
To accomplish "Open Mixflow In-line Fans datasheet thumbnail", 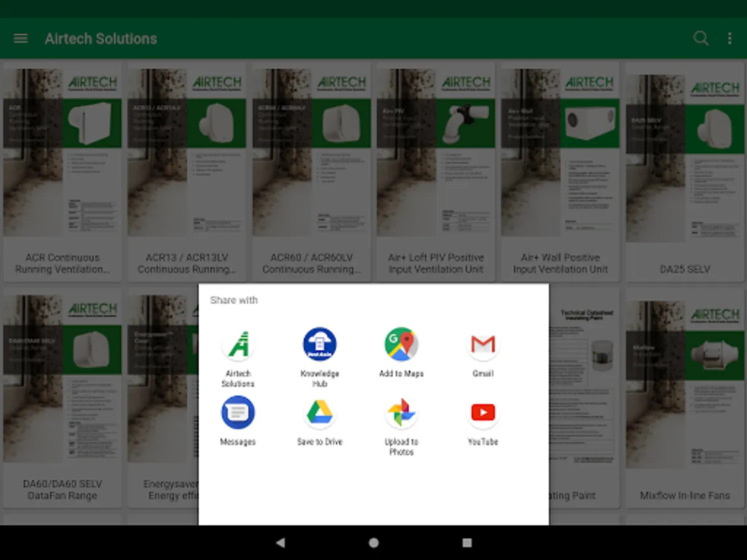I will 685,385.
